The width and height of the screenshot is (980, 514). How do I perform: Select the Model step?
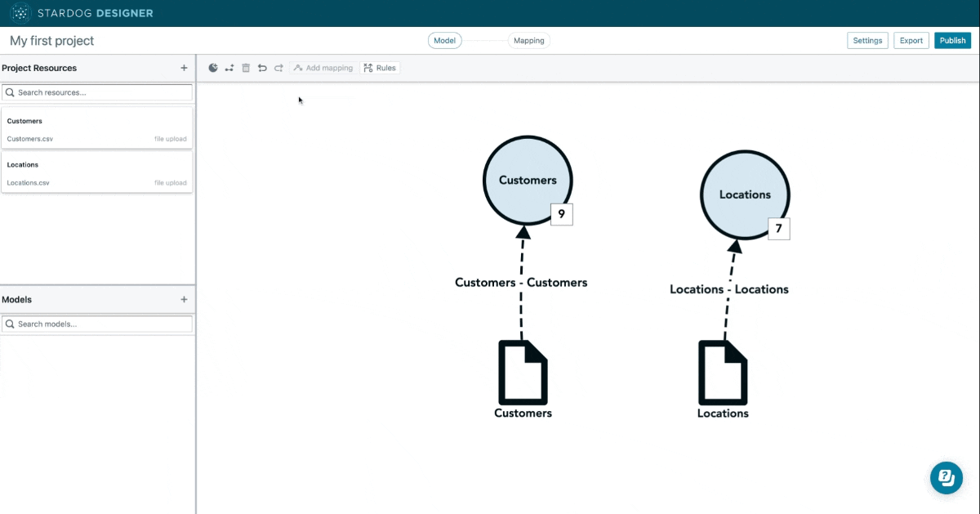tap(445, 40)
